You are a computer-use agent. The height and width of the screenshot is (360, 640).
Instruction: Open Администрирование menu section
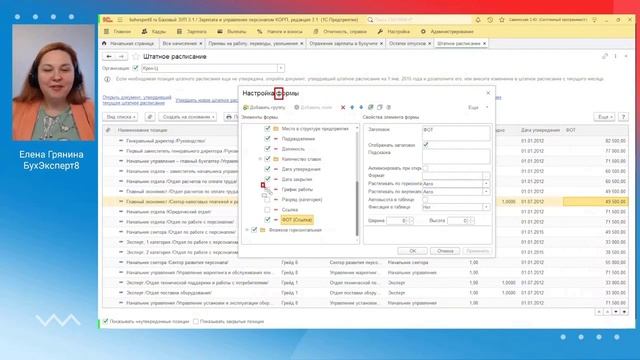(x=447, y=31)
